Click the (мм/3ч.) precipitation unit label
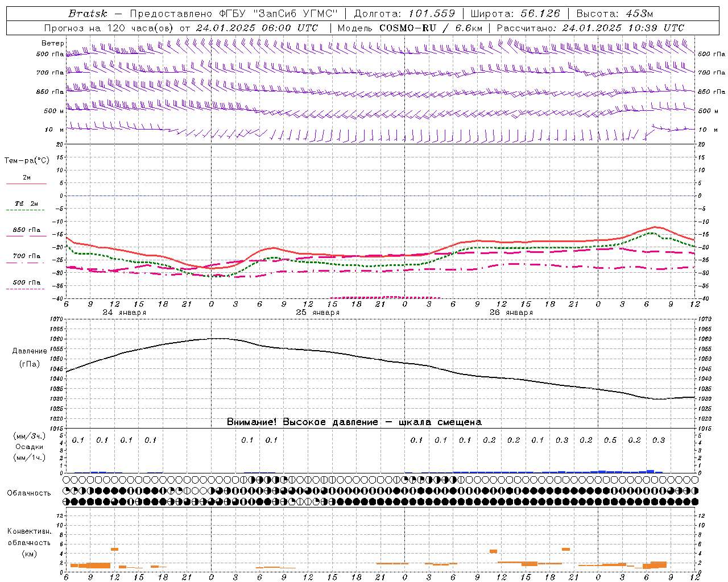 30,436
